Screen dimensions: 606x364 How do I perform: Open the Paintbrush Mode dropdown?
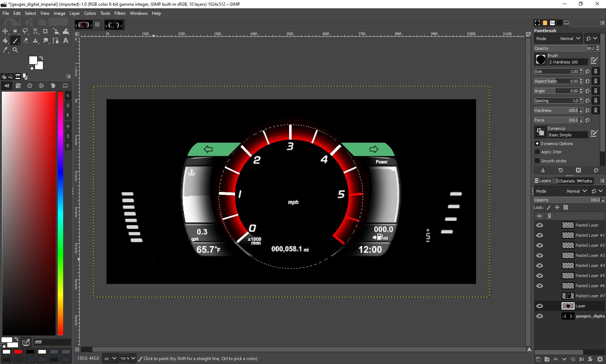(570, 39)
